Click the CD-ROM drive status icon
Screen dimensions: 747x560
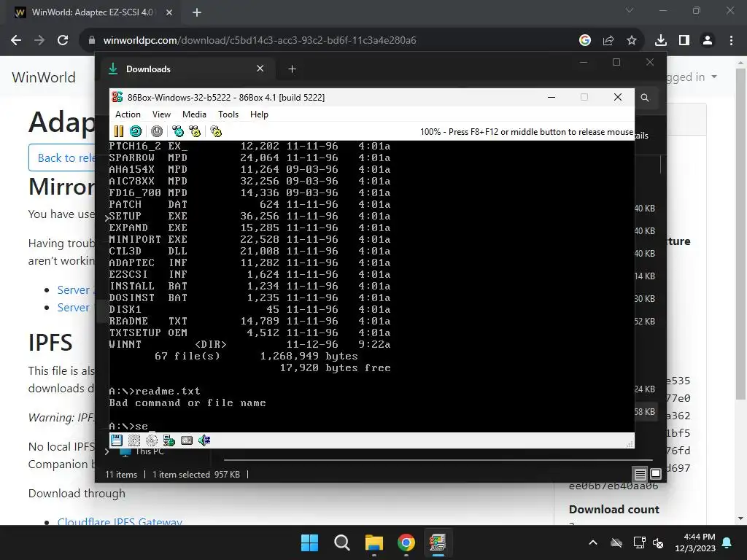(x=152, y=440)
